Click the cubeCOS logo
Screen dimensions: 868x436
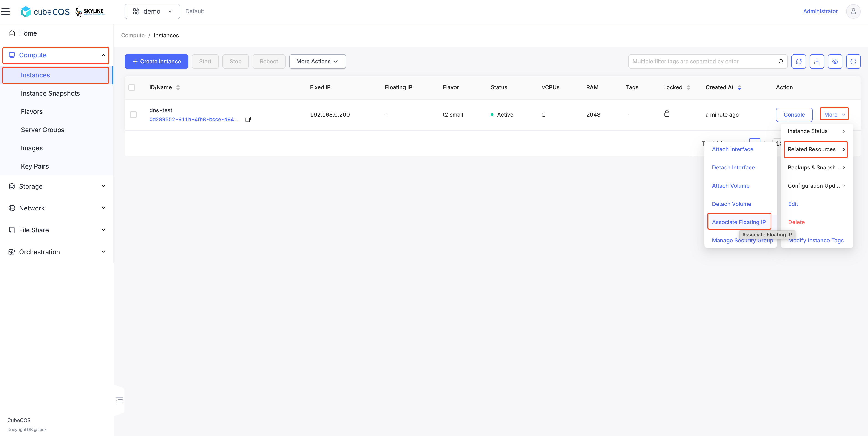pos(45,12)
